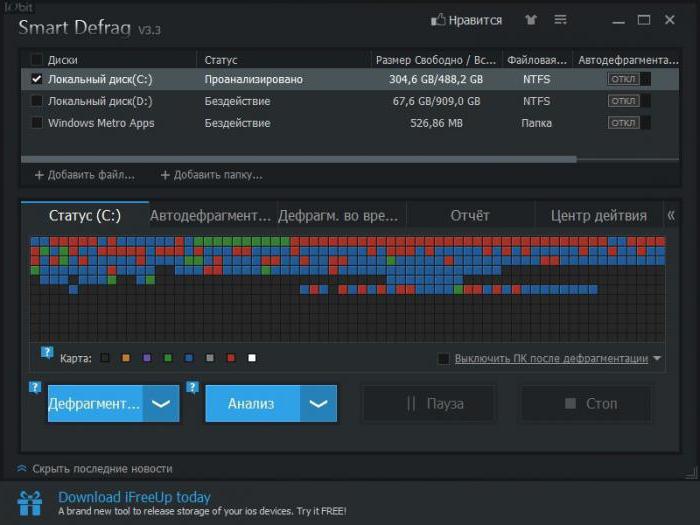Click help icon beside Анализ button
The height and width of the screenshot is (525, 700).
pos(192,387)
